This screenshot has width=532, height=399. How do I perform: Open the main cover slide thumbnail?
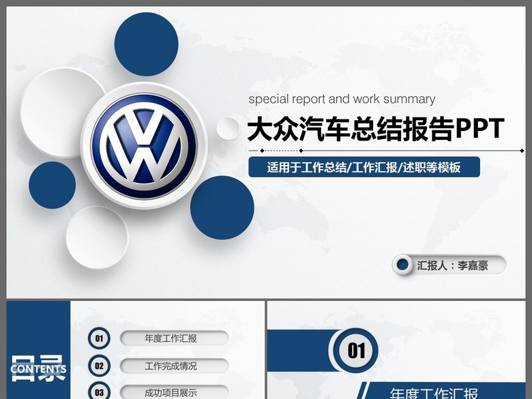coord(266,152)
